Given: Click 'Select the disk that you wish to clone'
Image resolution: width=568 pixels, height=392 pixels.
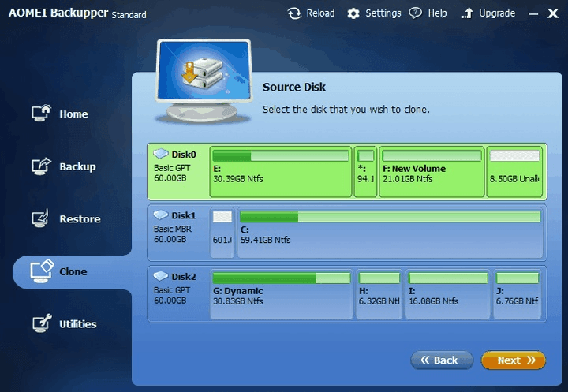Looking at the screenshot, I should (346, 110).
